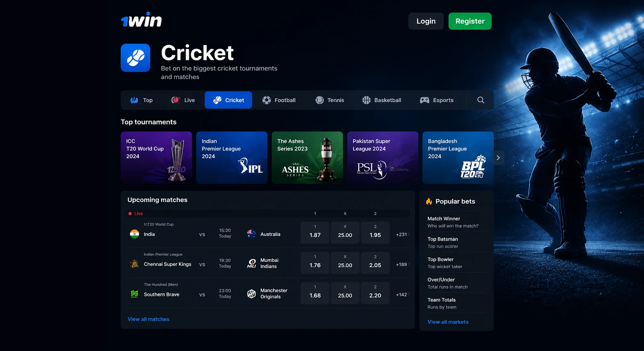
Task: Expand +189 markets for Chennai match
Action: (403, 265)
